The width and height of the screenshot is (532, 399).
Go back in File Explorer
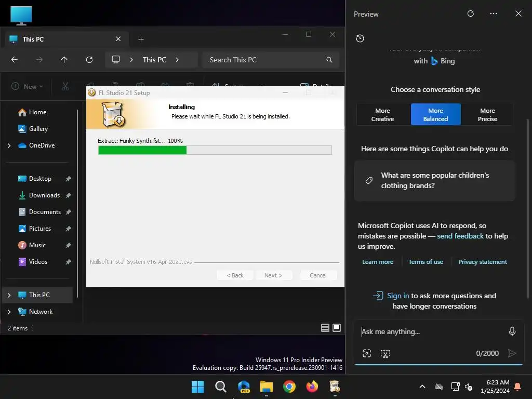tap(14, 60)
